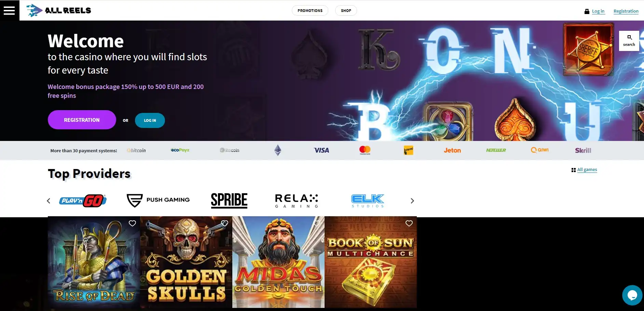Viewport: 644px width, 311px height.
Task: Favorite the Golden Skulls game
Action: point(224,223)
